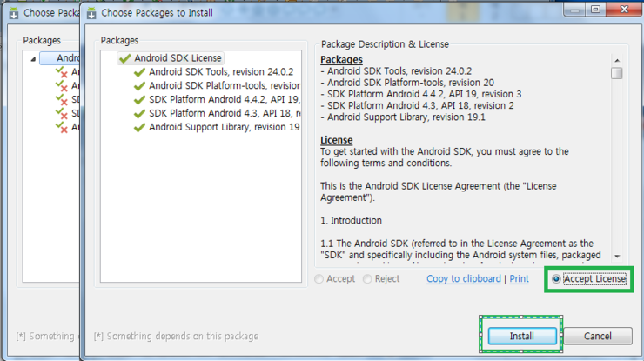The height and width of the screenshot is (361, 644).
Task: Select the Accept radio button
Action: point(335,279)
